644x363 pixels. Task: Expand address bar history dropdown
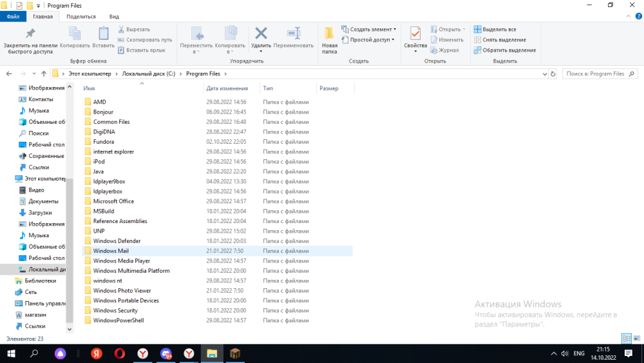click(545, 74)
